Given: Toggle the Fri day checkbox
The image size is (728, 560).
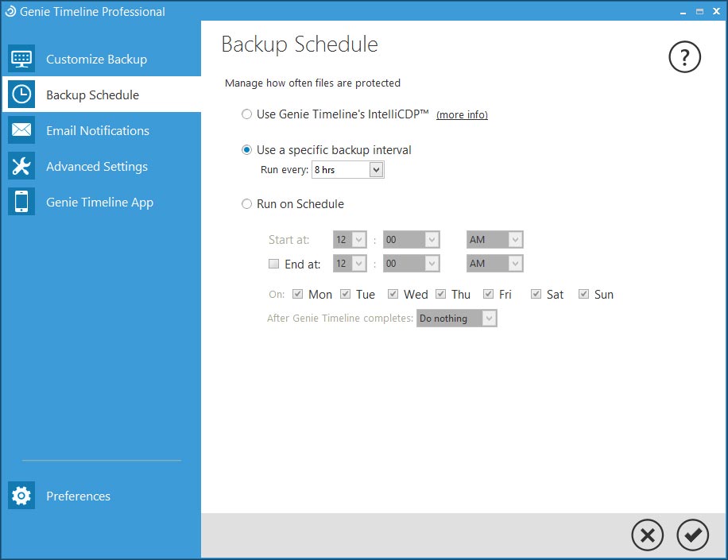Looking at the screenshot, I should pos(488,294).
